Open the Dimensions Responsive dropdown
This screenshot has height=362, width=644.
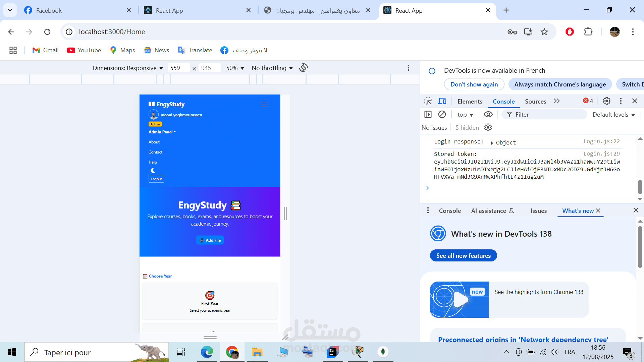(x=128, y=68)
